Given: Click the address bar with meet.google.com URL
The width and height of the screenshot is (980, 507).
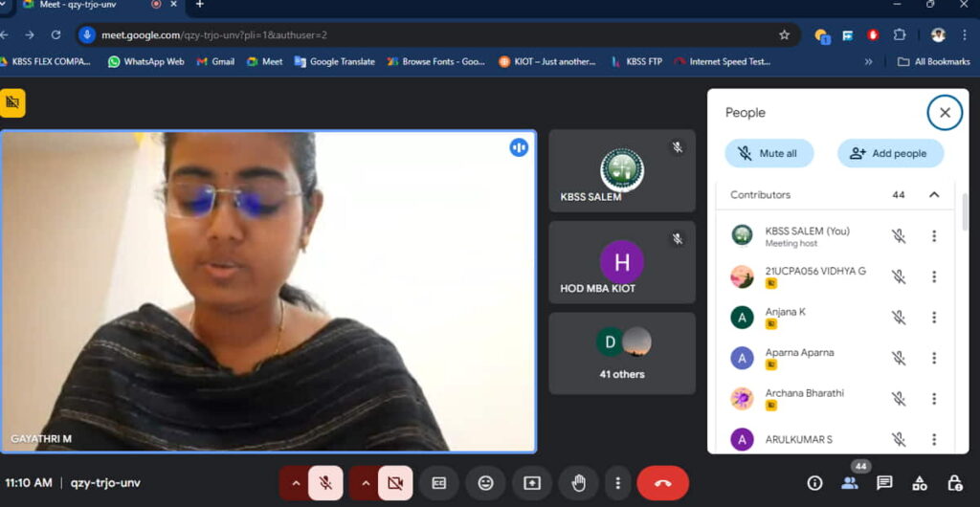Looking at the screenshot, I should pos(437,35).
